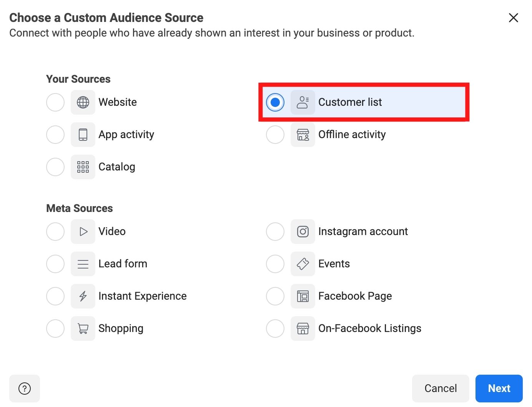Select the Video radio button
Viewport: 532px width, 407px height.
click(x=55, y=232)
